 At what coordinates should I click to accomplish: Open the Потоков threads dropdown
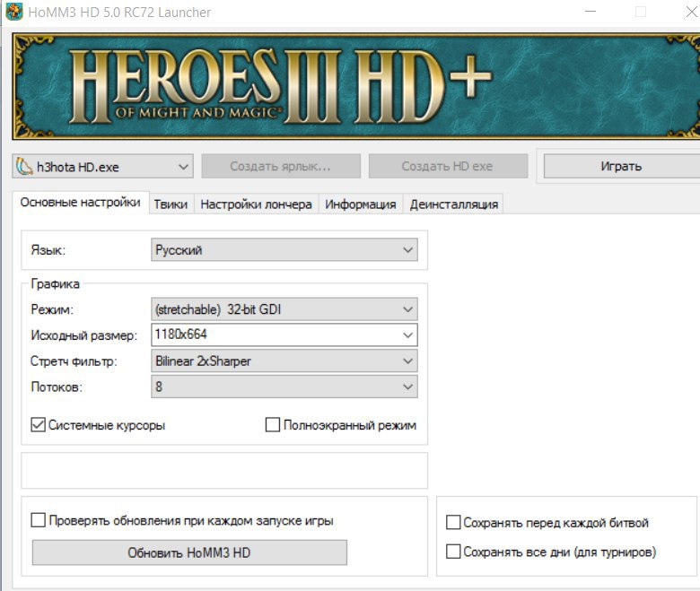coord(284,387)
